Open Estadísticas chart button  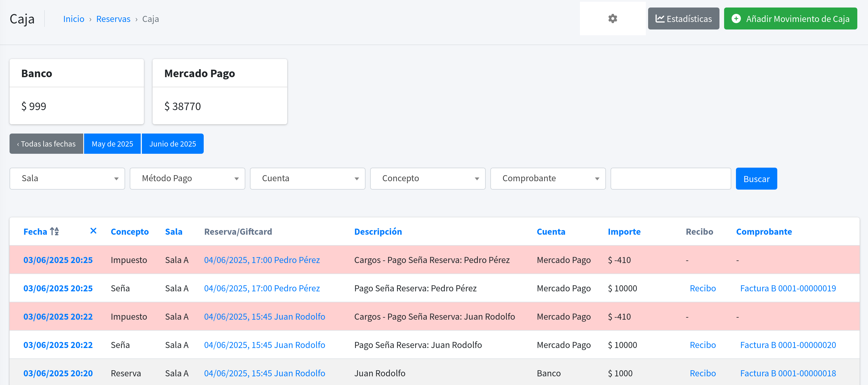tap(683, 18)
